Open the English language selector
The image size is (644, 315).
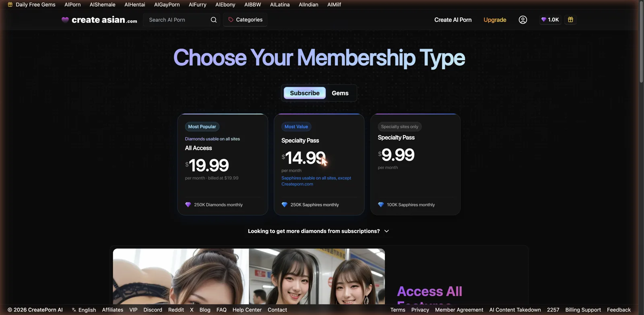(84, 310)
